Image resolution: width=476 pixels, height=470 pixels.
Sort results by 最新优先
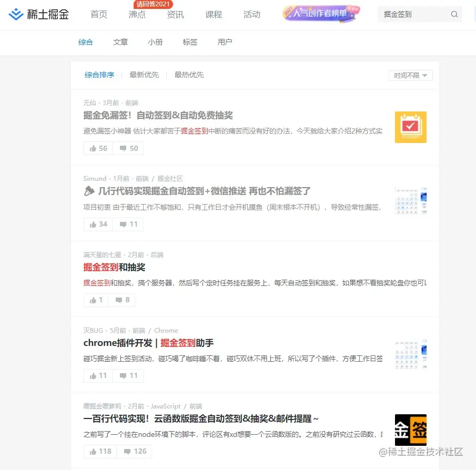(x=144, y=75)
